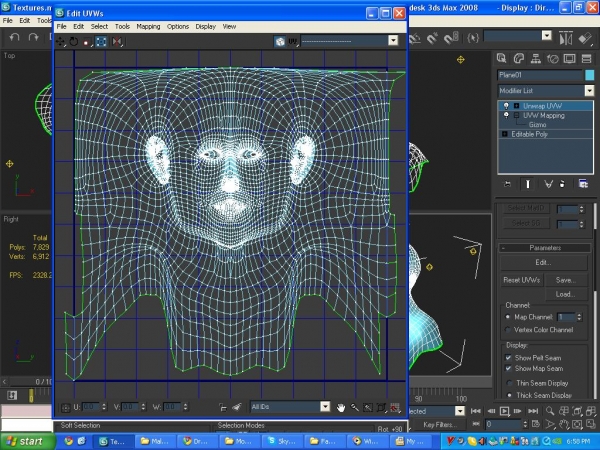The image size is (600, 450).
Task: Click the Save... button
Action: (566, 280)
